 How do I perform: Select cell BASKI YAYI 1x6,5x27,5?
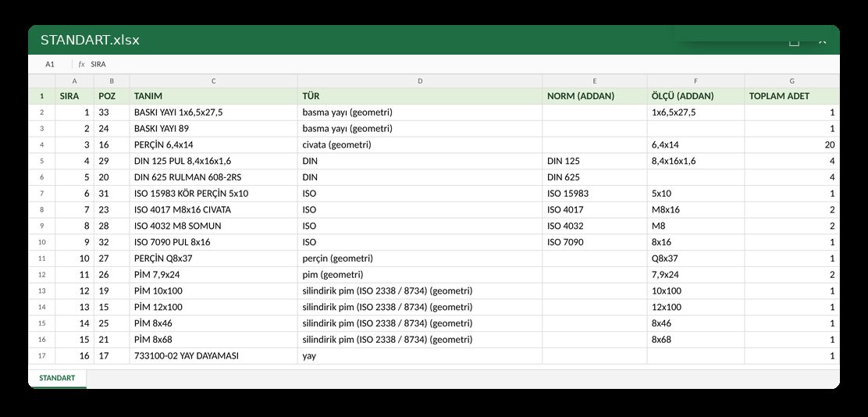214,112
